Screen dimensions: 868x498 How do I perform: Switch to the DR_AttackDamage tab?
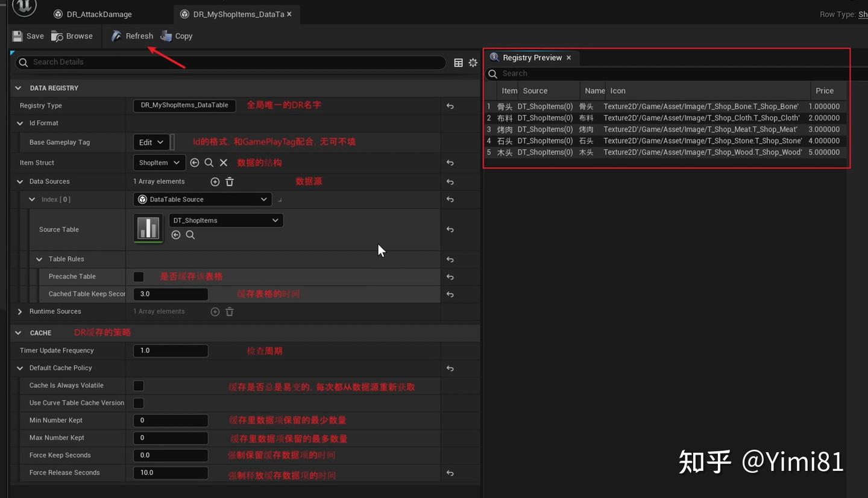click(x=99, y=13)
